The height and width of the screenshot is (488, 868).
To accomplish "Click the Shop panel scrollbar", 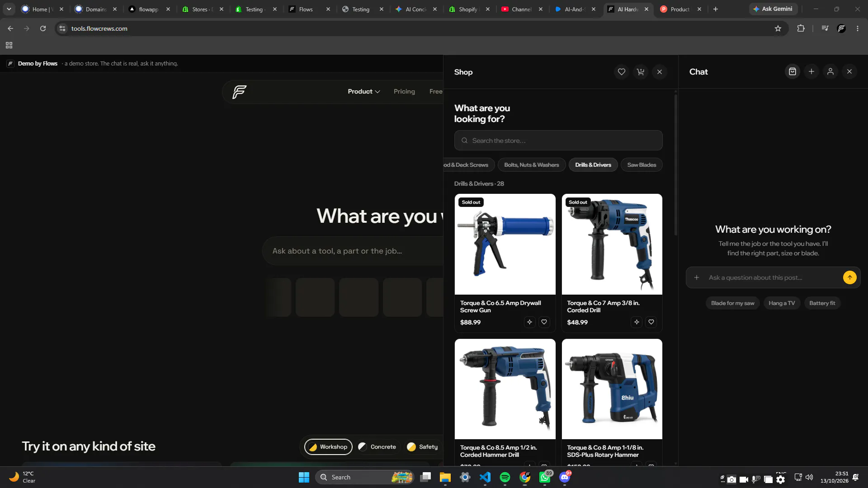I will point(676,165).
